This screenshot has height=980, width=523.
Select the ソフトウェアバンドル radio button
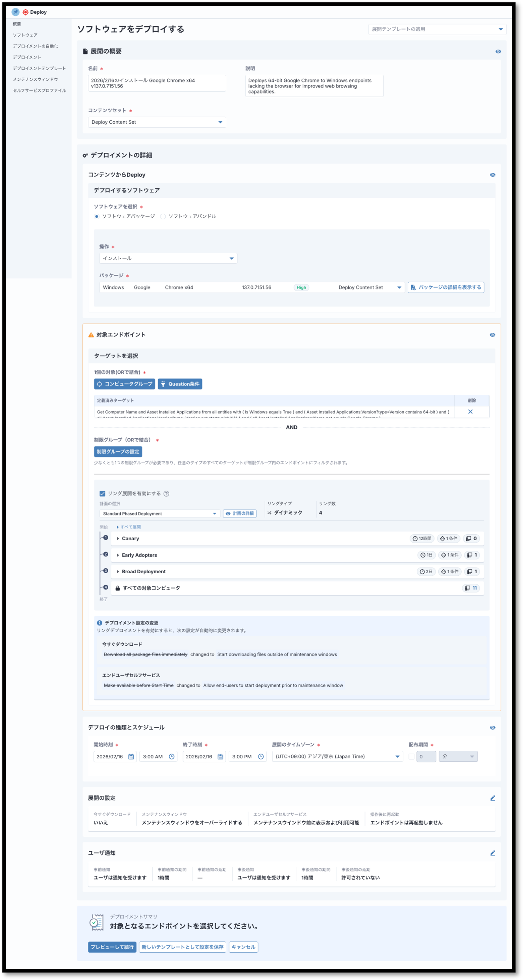point(163,217)
